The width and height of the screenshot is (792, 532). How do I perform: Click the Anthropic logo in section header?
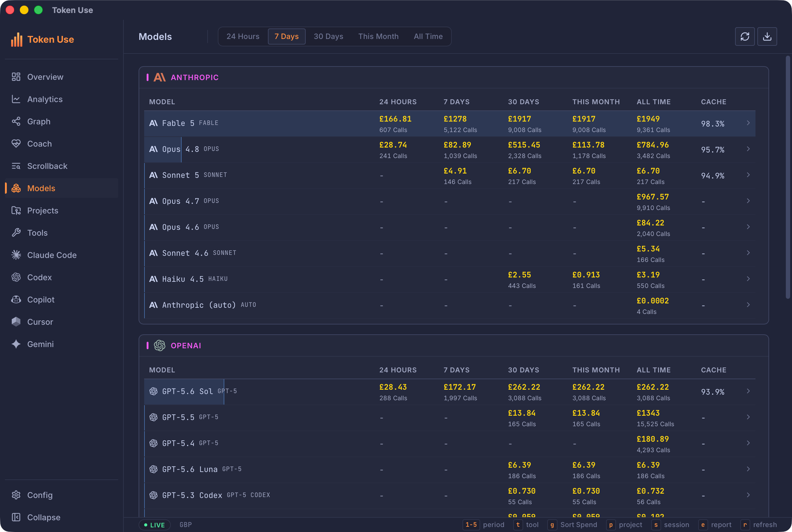tap(160, 77)
